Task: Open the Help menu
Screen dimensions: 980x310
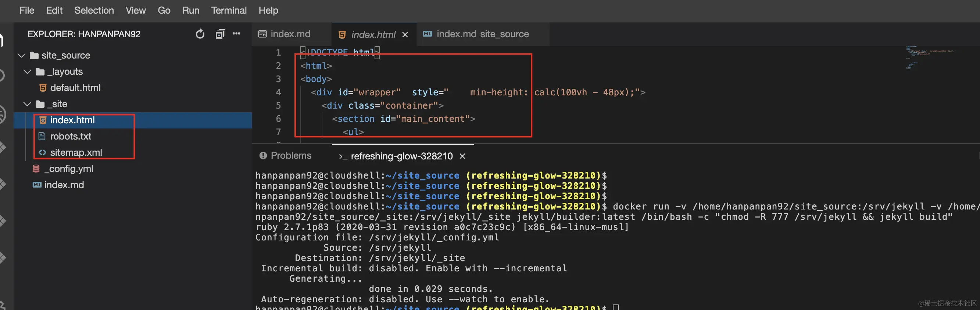Action: tap(268, 10)
